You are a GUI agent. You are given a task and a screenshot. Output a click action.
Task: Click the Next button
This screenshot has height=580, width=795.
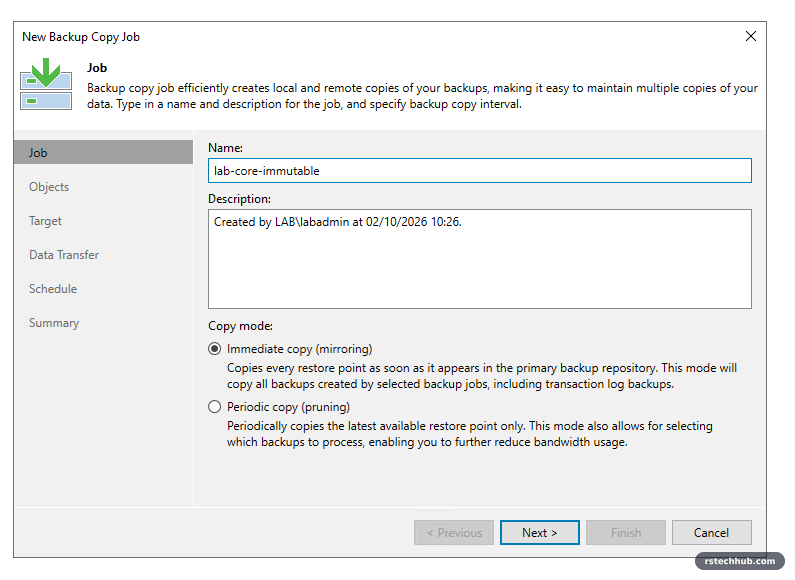coord(539,532)
